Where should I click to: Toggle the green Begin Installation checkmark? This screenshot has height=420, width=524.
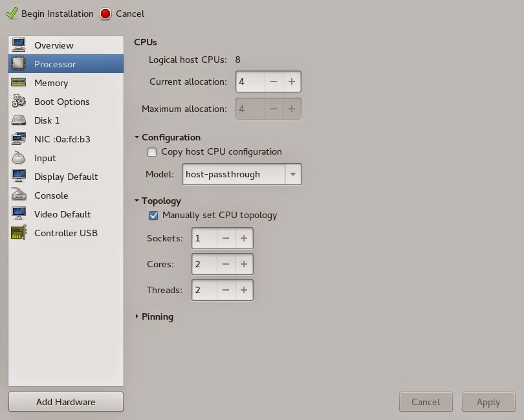click(x=11, y=13)
